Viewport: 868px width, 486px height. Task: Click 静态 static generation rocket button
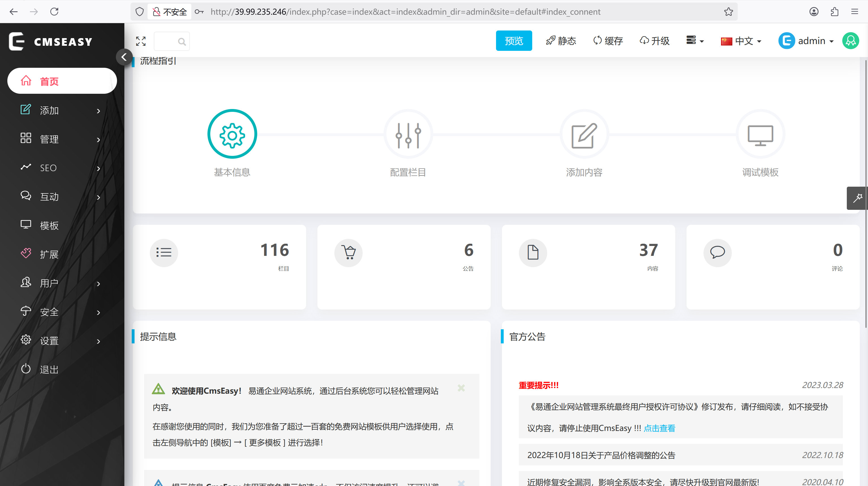pos(561,41)
